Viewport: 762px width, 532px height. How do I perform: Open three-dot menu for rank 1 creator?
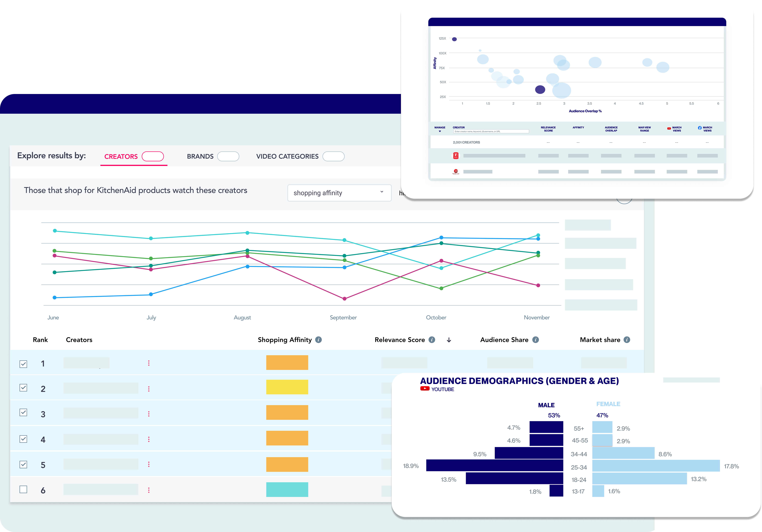click(x=149, y=363)
